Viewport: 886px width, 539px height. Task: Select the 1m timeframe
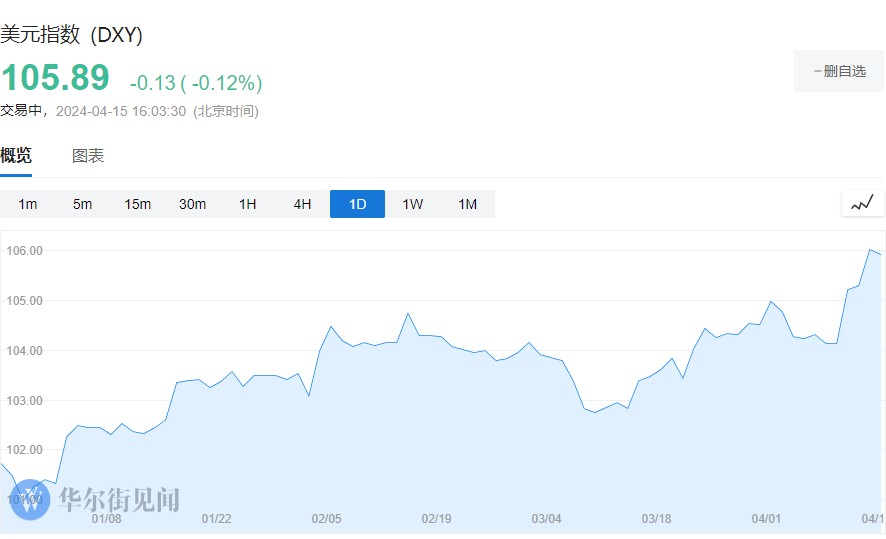click(28, 204)
